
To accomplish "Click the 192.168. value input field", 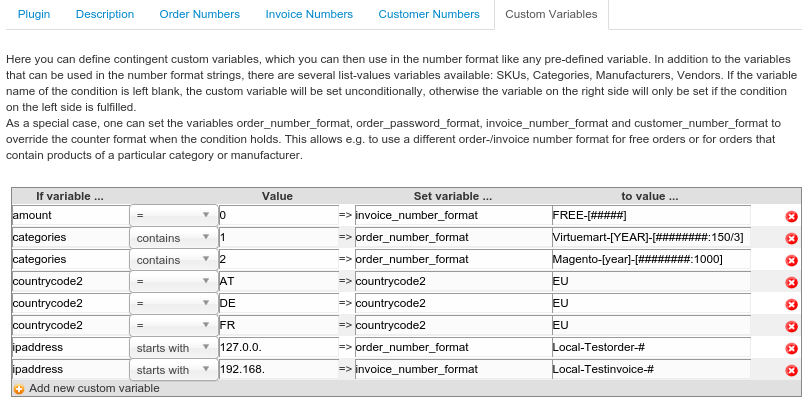I will coord(277,369).
